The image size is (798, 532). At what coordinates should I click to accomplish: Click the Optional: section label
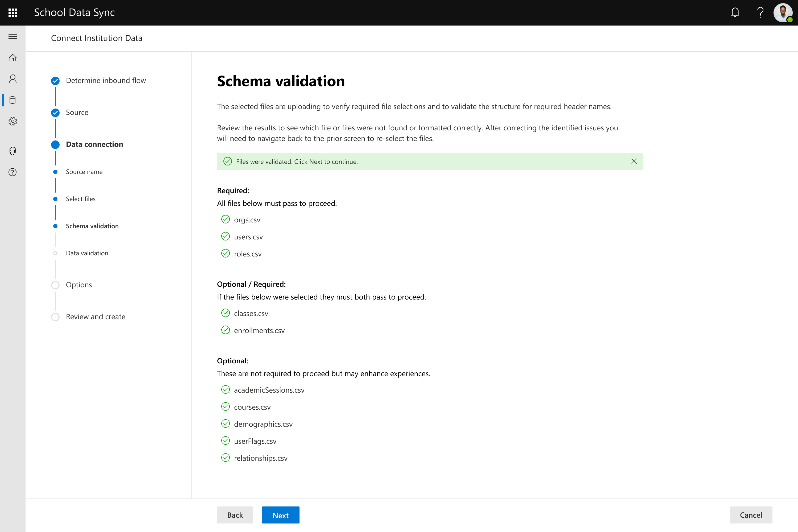tap(232, 361)
